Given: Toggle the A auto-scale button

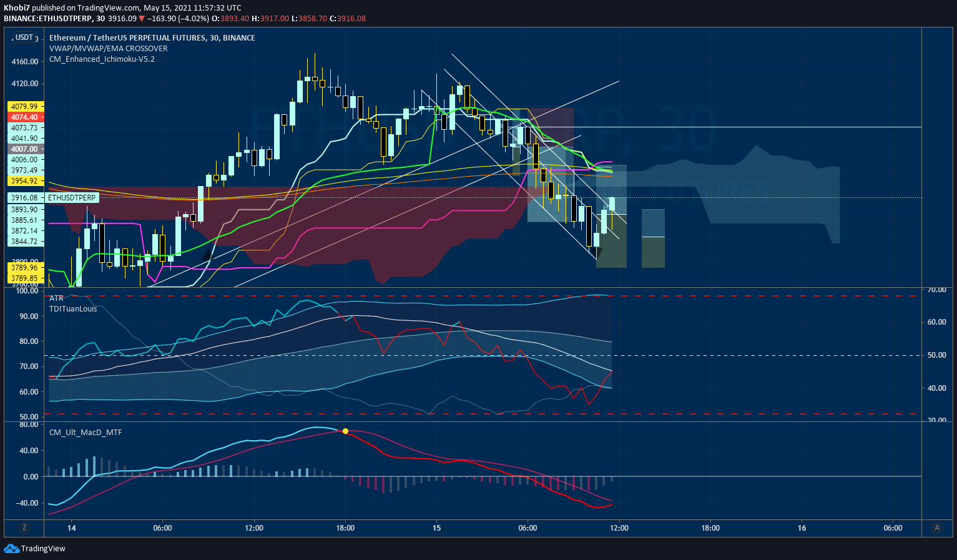Looking at the screenshot, I should 936,528.
